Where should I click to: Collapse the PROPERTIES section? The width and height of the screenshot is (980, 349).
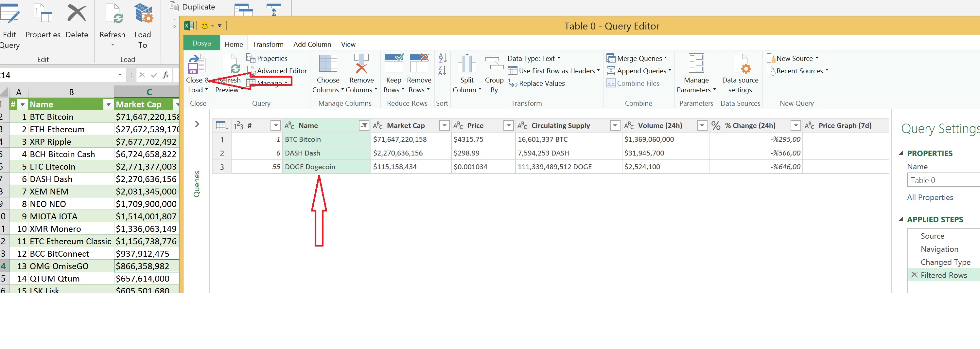click(901, 153)
